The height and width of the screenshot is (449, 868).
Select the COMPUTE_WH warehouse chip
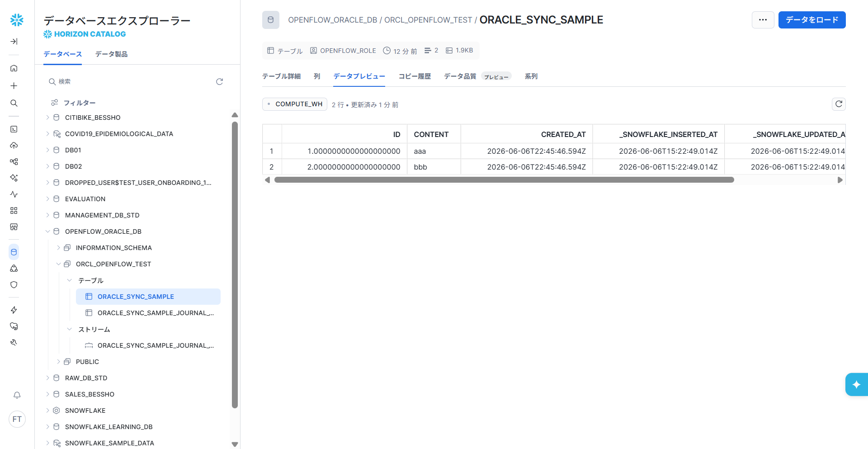(295, 104)
